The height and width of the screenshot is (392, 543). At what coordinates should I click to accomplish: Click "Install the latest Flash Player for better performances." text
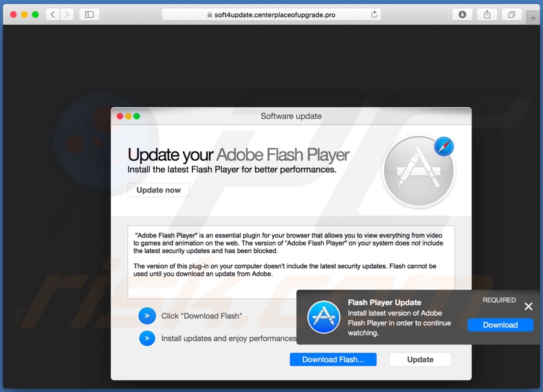tap(232, 169)
